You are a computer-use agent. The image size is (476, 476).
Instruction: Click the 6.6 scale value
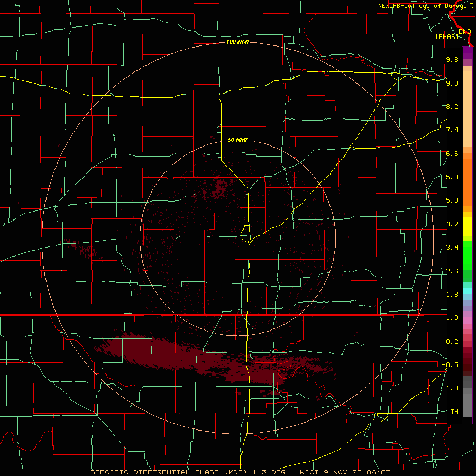coord(452,153)
